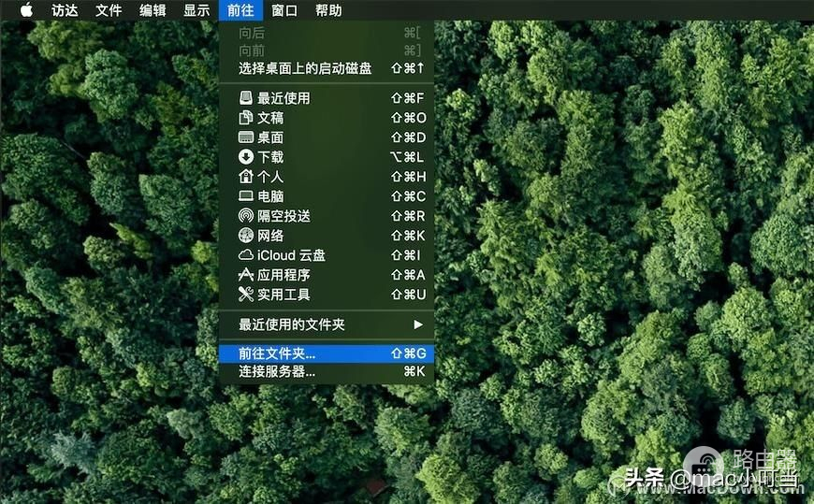Select the 实用工具 label text
This screenshot has width=814, height=504.
point(283,295)
